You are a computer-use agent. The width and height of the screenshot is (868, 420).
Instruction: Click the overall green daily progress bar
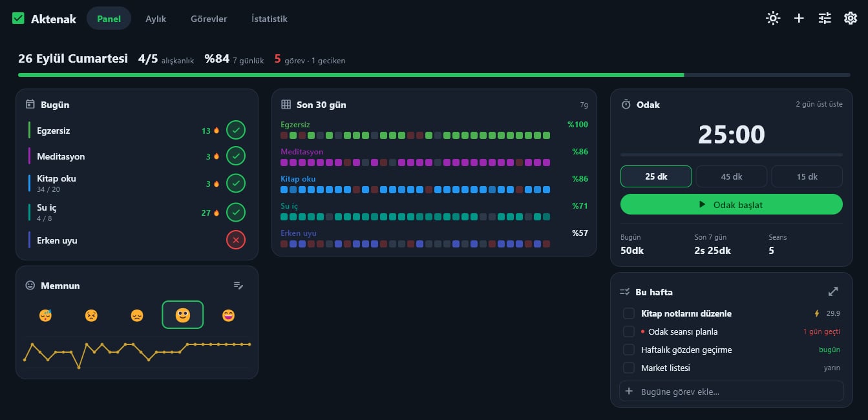[434, 75]
